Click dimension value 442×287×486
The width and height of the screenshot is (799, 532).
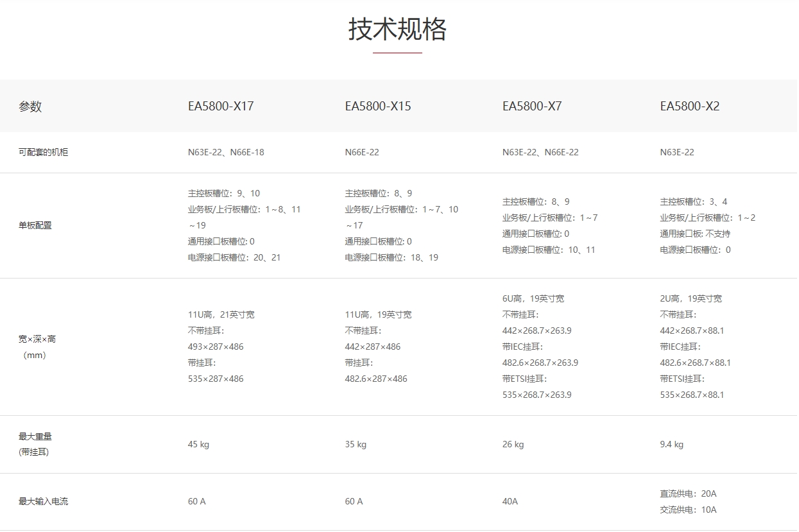373,347
